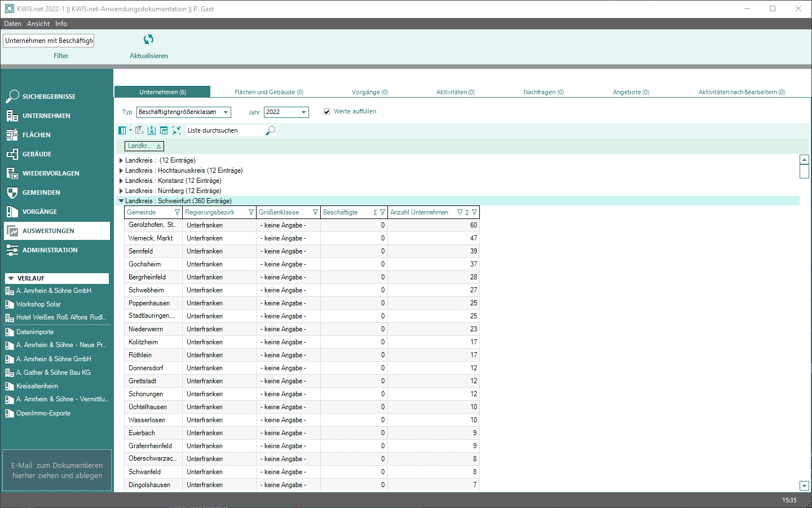Select the Gerolzhofen row cell
The width and height of the screenshot is (812, 508).
click(x=152, y=225)
